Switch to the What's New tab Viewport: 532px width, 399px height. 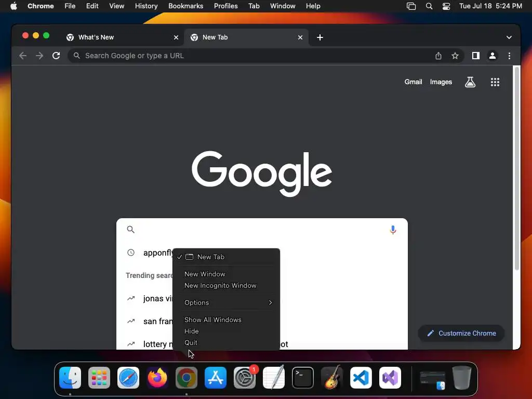pos(122,37)
